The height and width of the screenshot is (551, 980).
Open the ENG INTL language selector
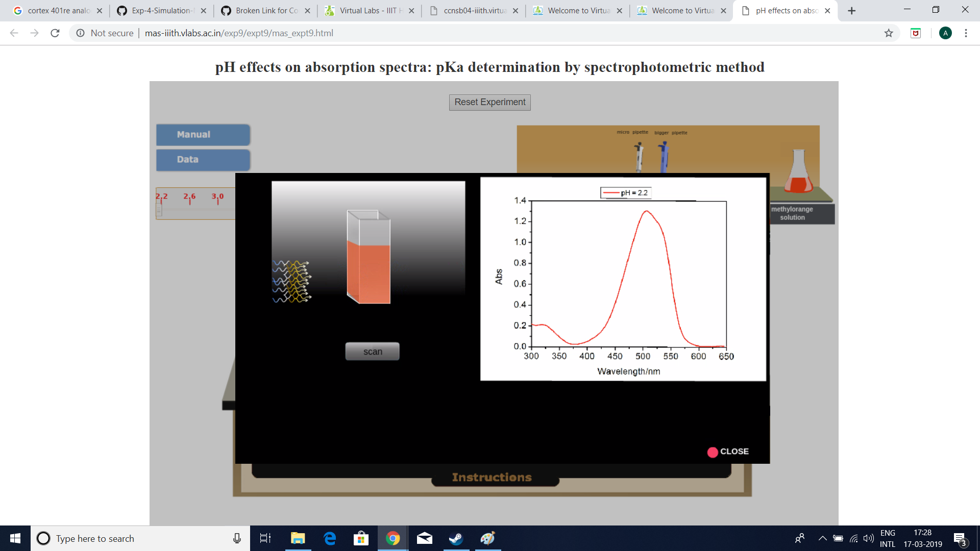click(888, 538)
